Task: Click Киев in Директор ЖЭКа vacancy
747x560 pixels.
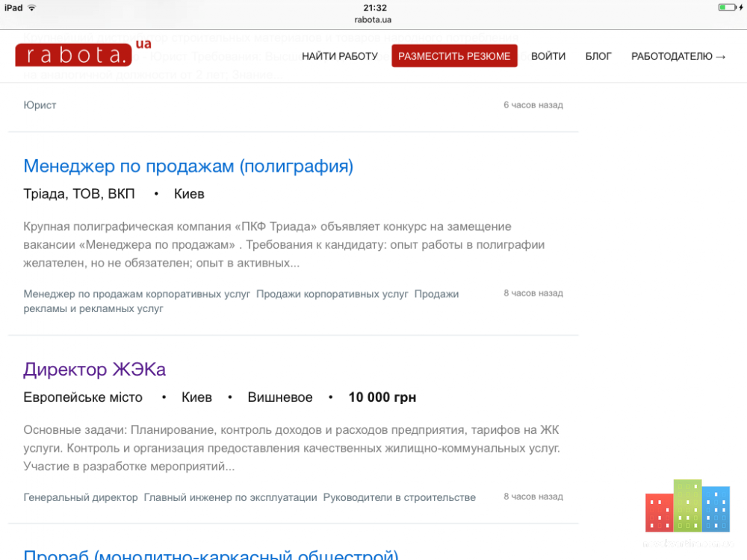Action: (196, 397)
